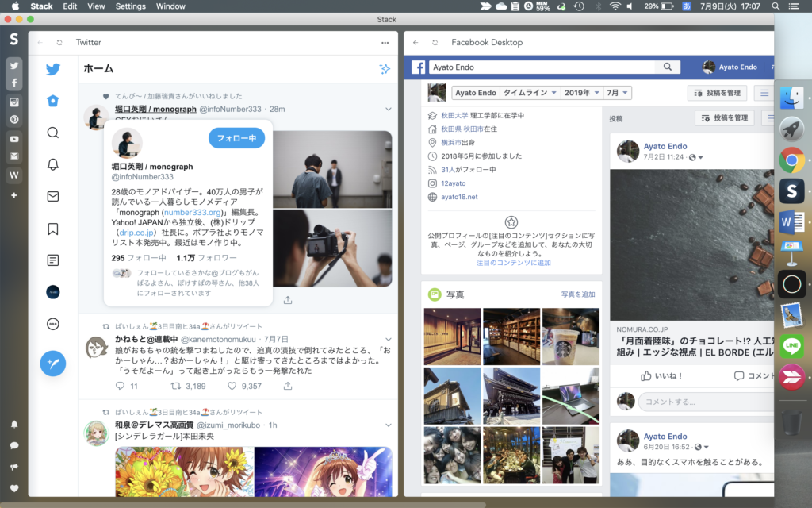Click the Facebook search field with Ayato Endo

point(542,67)
